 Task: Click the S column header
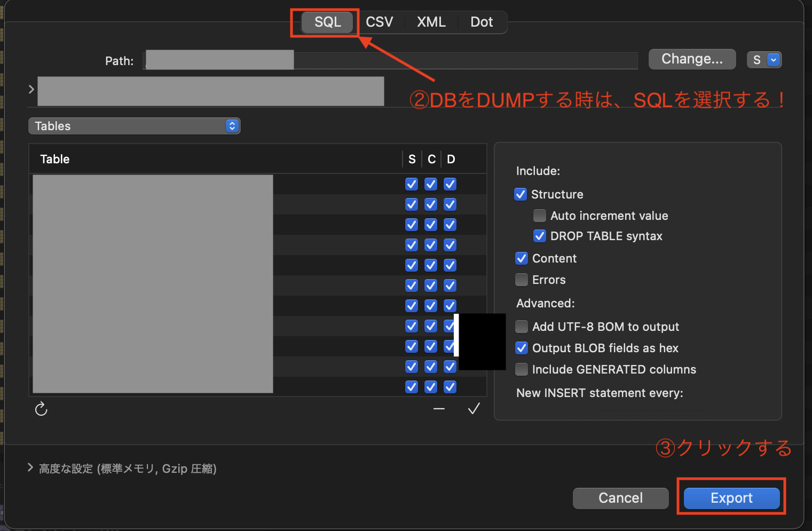(x=412, y=159)
